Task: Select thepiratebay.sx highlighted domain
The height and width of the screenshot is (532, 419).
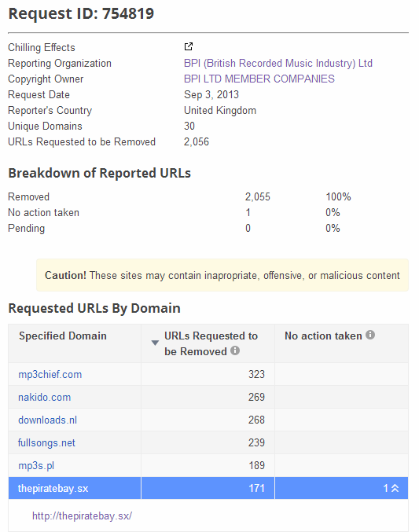Action: coord(53,489)
